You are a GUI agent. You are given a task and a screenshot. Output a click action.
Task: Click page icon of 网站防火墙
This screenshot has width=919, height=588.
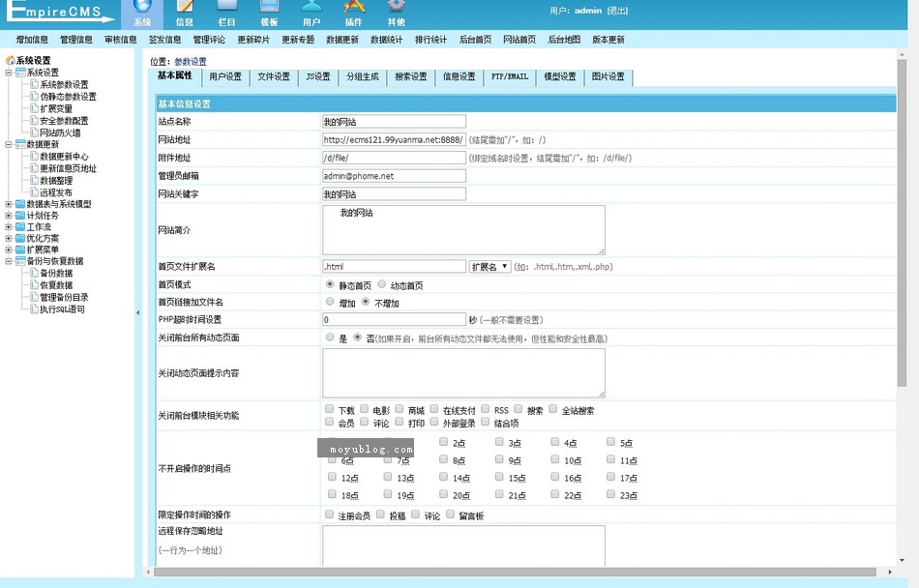(34, 132)
